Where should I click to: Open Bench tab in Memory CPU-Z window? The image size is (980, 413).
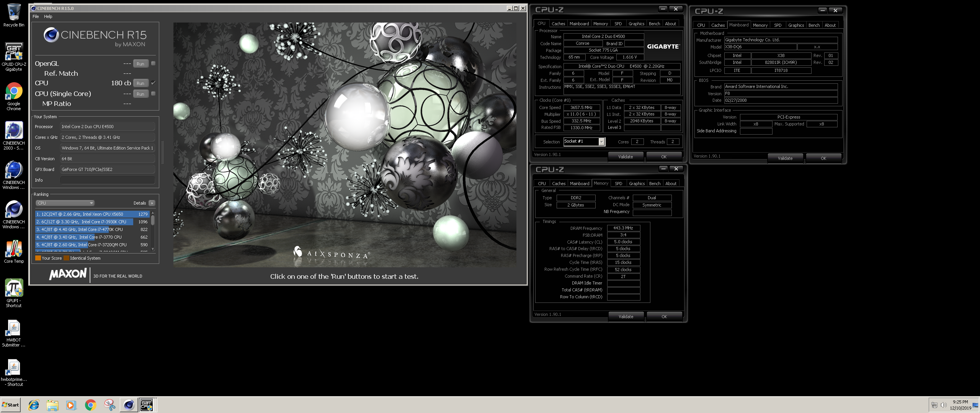pos(655,184)
